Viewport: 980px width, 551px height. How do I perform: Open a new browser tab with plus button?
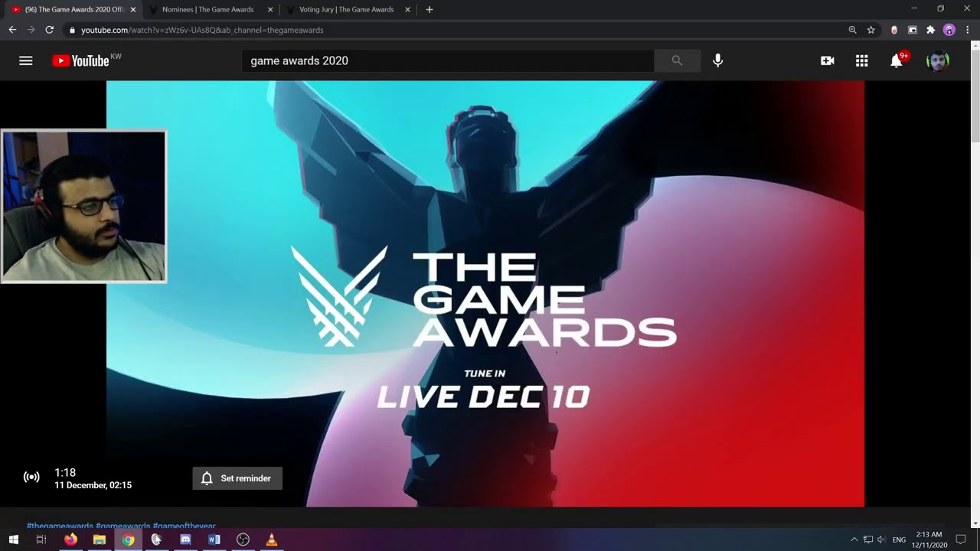pos(430,9)
